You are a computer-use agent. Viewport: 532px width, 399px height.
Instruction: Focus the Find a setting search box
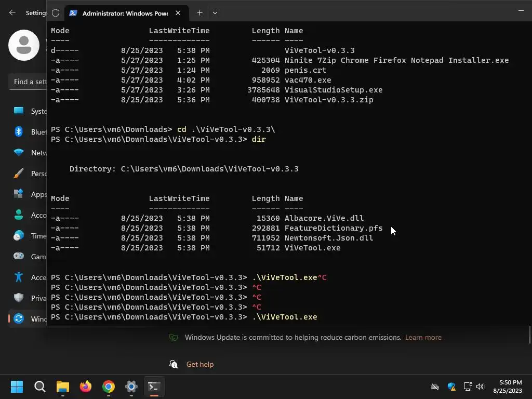point(28,82)
